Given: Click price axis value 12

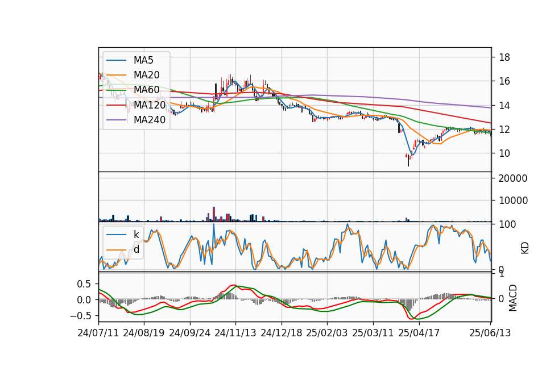Looking at the screenshot, I should pyautogui.click(x=504, y=130).
